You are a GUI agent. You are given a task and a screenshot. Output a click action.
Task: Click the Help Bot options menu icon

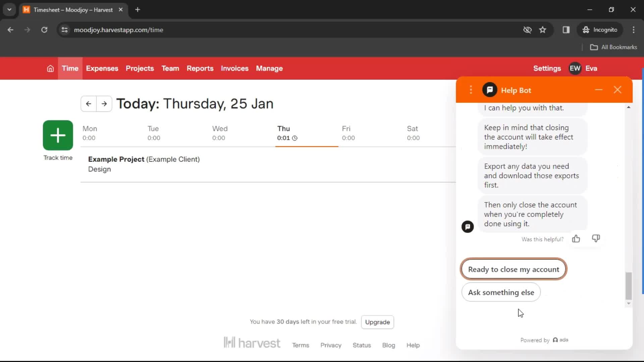(470, 90)
